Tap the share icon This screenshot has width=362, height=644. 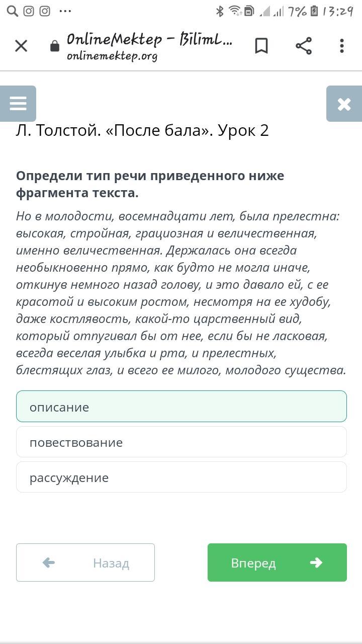click(304, 46)
